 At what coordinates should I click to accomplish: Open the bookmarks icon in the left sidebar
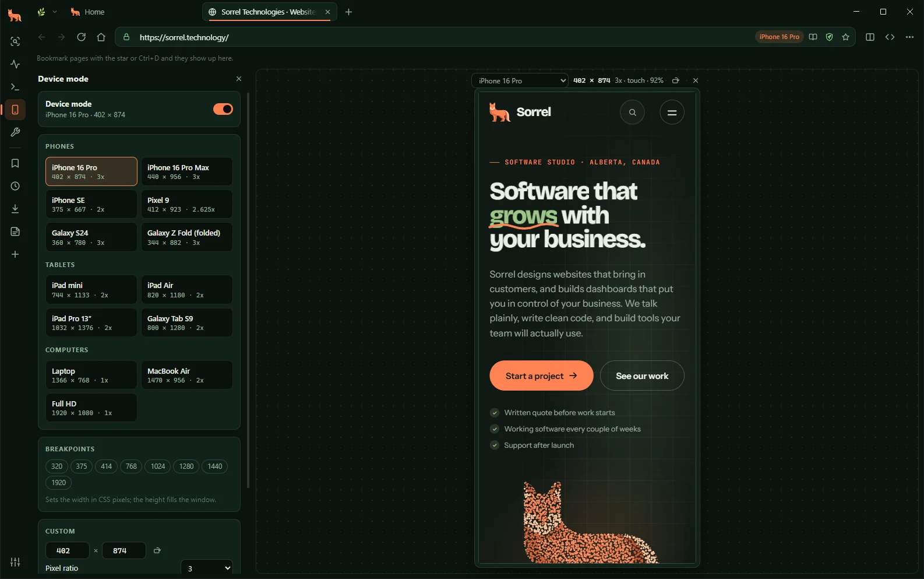click(15, 163)
